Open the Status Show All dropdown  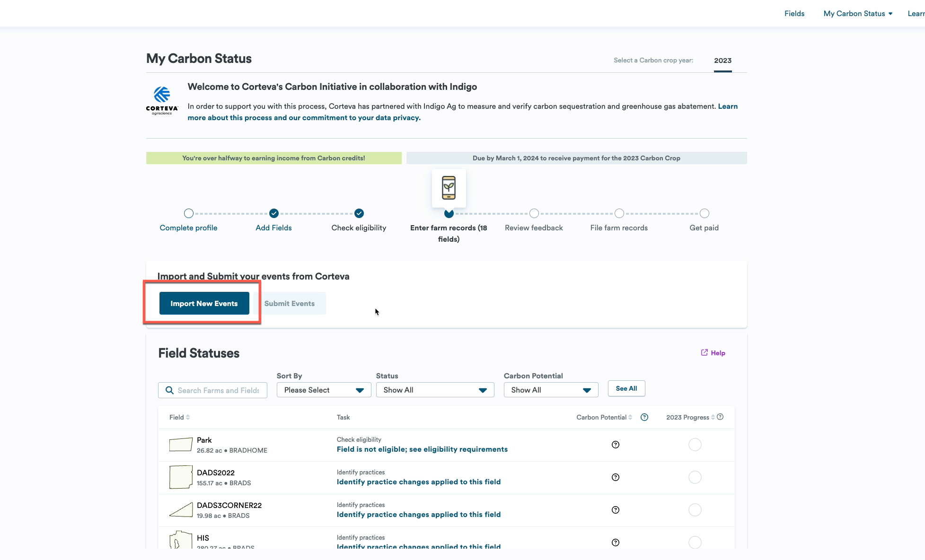pyautogui.click(x=434, y=390)
